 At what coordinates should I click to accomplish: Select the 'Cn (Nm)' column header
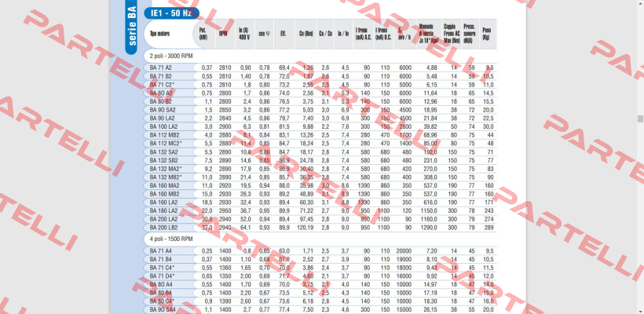click(x=306, y=34)
